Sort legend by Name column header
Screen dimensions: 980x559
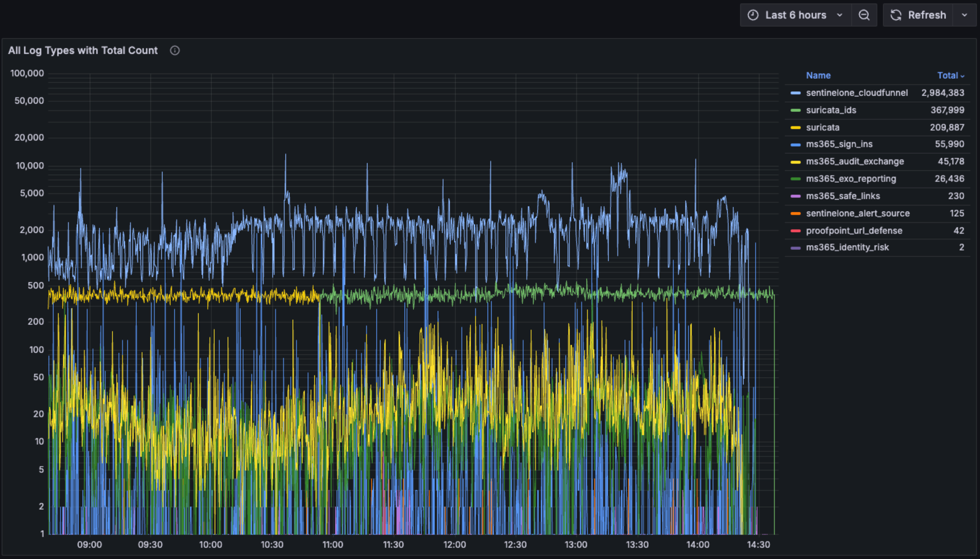click(818, 75)
